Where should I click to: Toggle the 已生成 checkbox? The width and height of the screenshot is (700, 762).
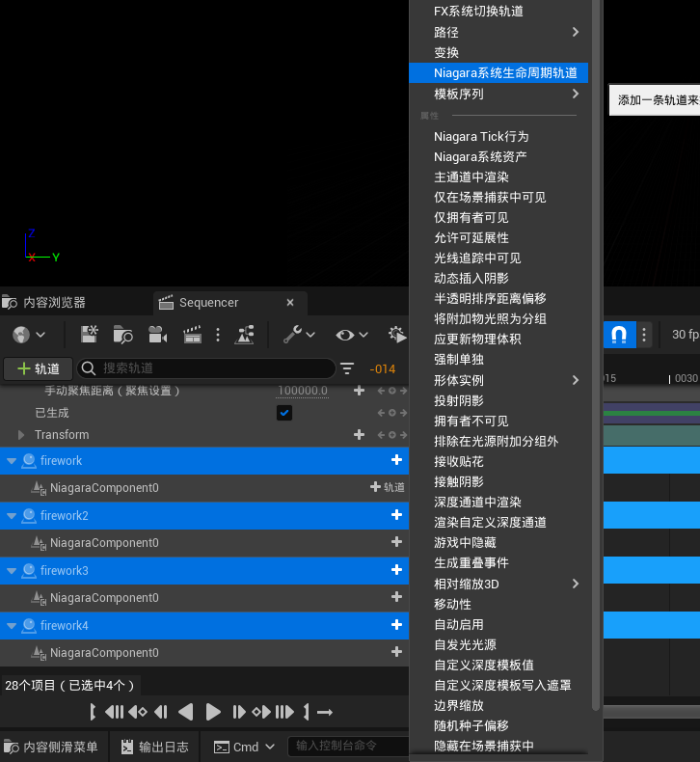click(284, 413)
